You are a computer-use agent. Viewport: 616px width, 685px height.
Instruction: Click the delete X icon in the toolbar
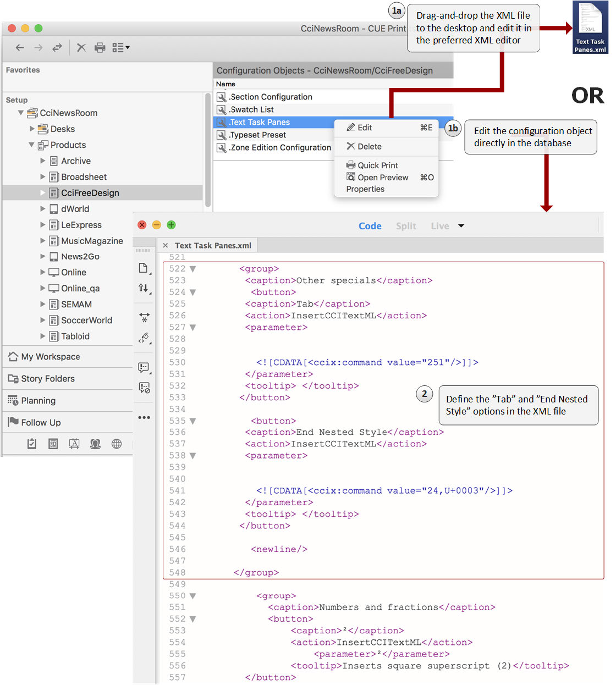tap(81, 48)
